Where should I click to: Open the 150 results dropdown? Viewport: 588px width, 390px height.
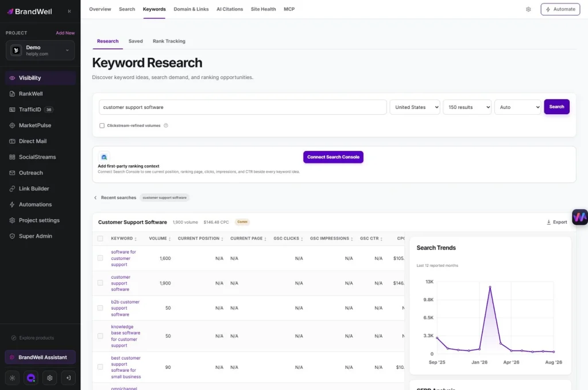(467, 107)
